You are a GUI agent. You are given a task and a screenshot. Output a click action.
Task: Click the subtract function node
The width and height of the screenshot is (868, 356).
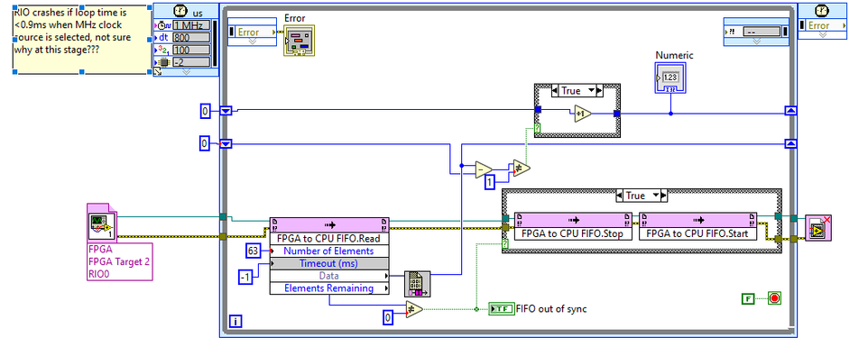484,169
